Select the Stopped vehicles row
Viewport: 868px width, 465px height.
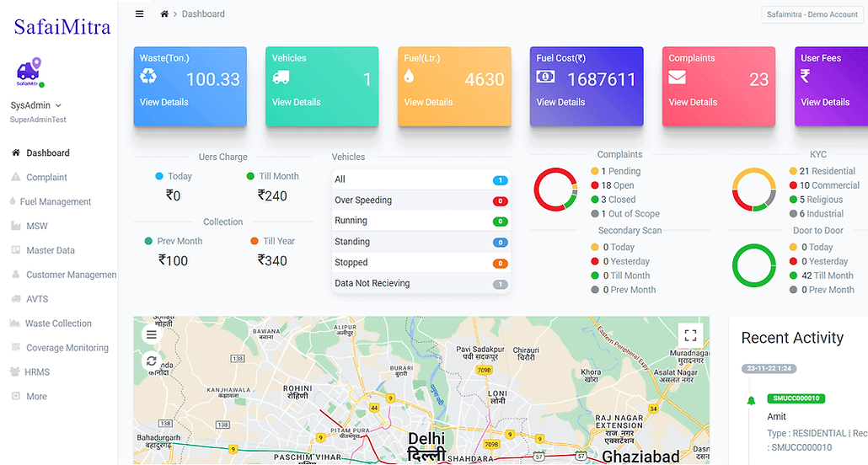[421, 262]
